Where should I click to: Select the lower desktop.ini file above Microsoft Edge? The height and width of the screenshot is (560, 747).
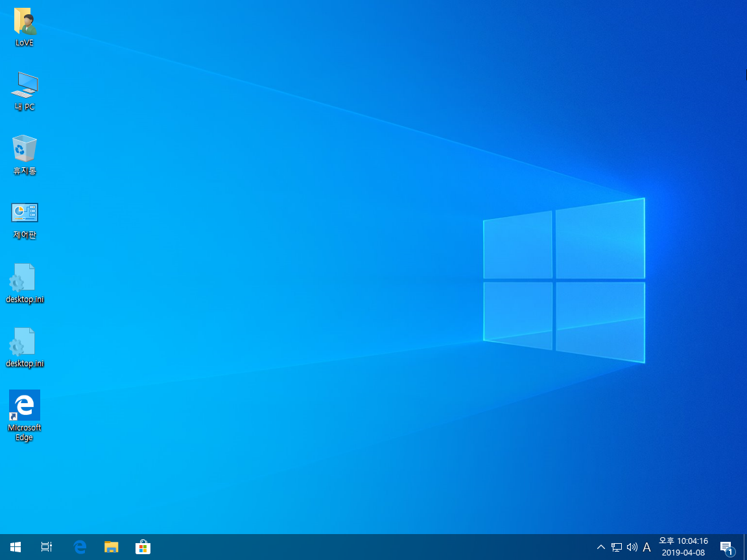click(24, 347)
